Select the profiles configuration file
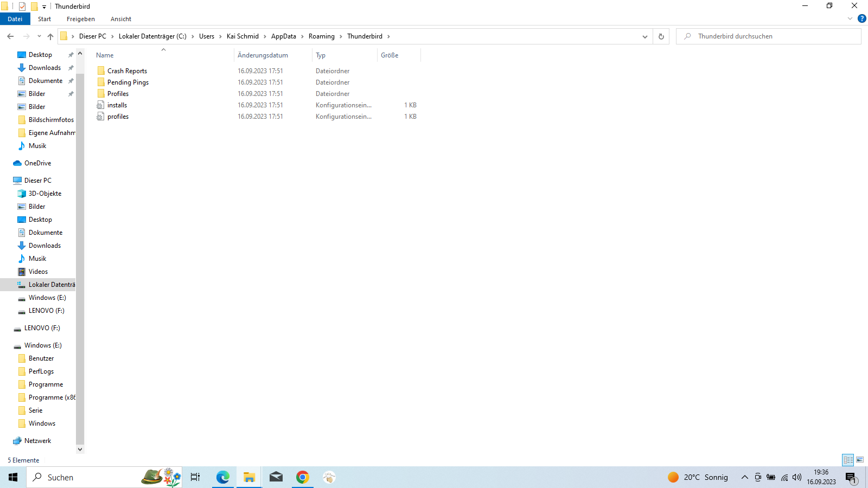This screenshot has width=868, height=488. pyautogui.click(x=118, y=117)
